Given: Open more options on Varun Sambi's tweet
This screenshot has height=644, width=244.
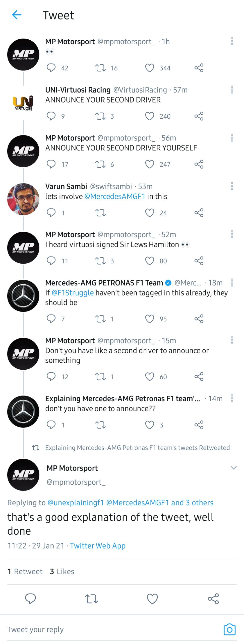Looking at the screenshot, I should pos(232,186).
